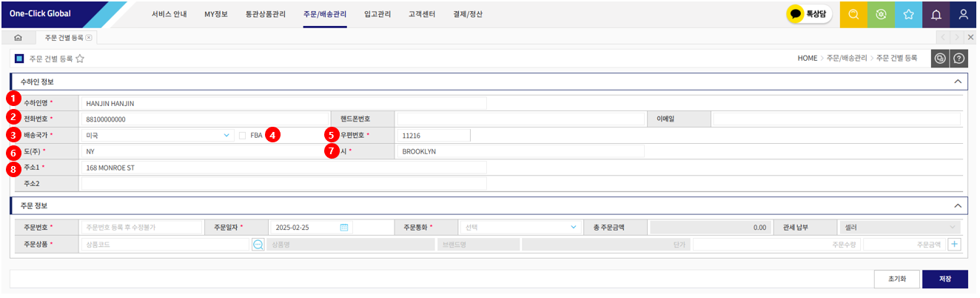This screenshot has height=298, width=980.
Task: Click the product code search icon
Action: click(258, 245)
